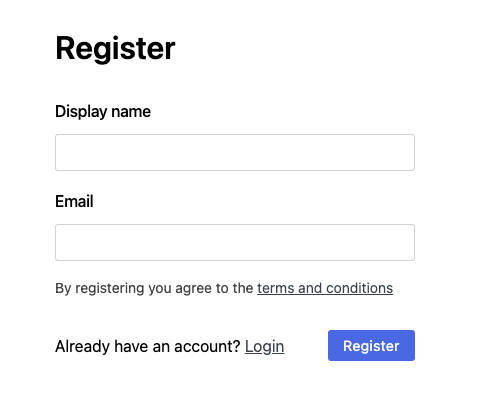Click the "Email" field label

click(x=74, y=201)
